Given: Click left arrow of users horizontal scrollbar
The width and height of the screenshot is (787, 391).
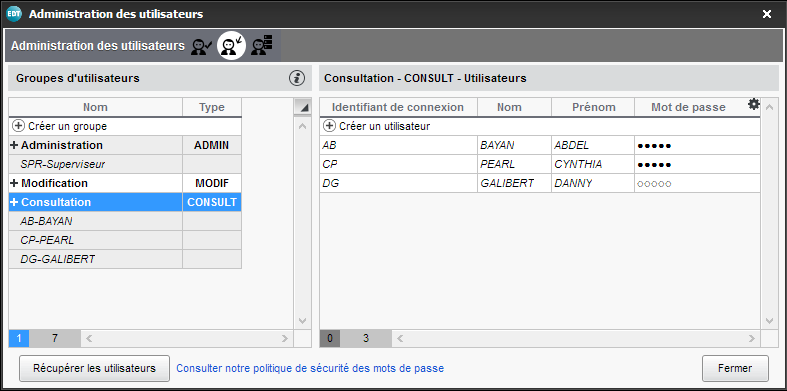Looking at the screenshot, I should pyautogui.click(x=401, y=338).
